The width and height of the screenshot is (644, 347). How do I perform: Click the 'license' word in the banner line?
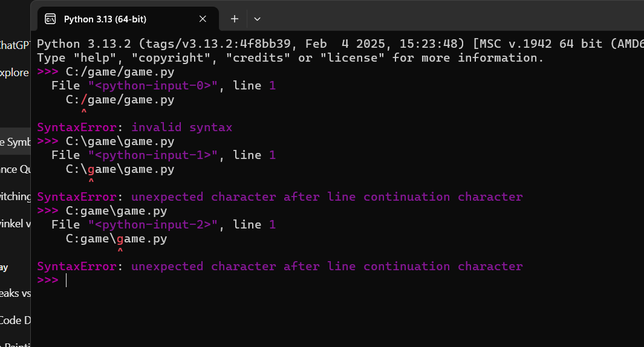(x=353, y=58)
